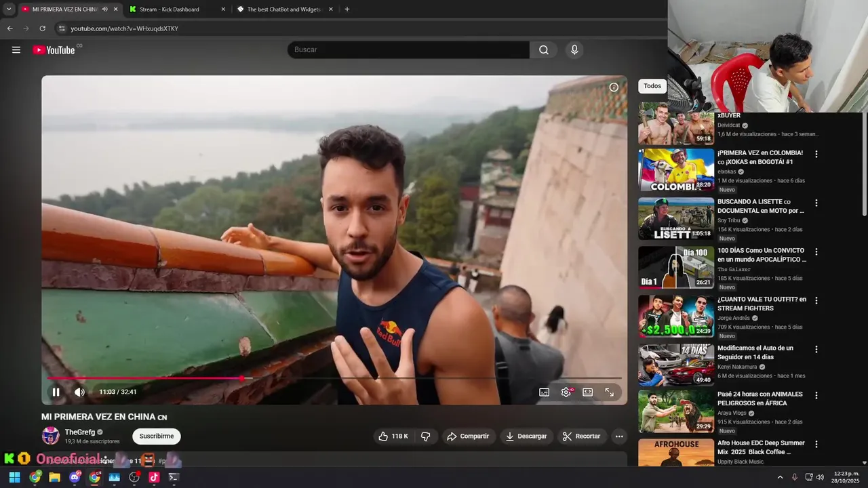Open options for CUANTO VALE TU OUTFIT video
The image size is (868, 488).
pyautogui.click(x=816, y=300)
